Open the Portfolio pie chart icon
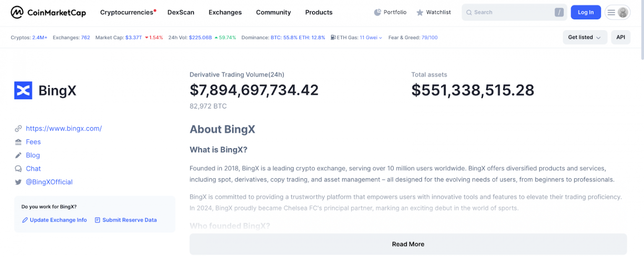Image resolution: width=644 pixels, height=257 pixels. (x=377, y=13)
